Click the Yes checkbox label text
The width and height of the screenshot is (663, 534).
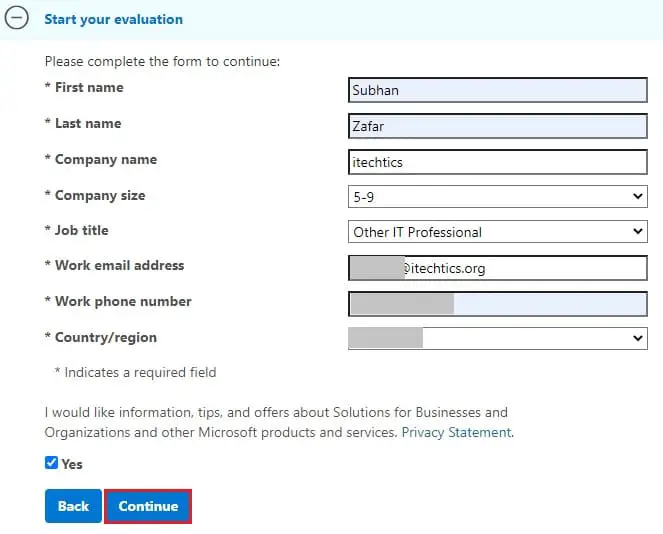(x=72, y=464)
